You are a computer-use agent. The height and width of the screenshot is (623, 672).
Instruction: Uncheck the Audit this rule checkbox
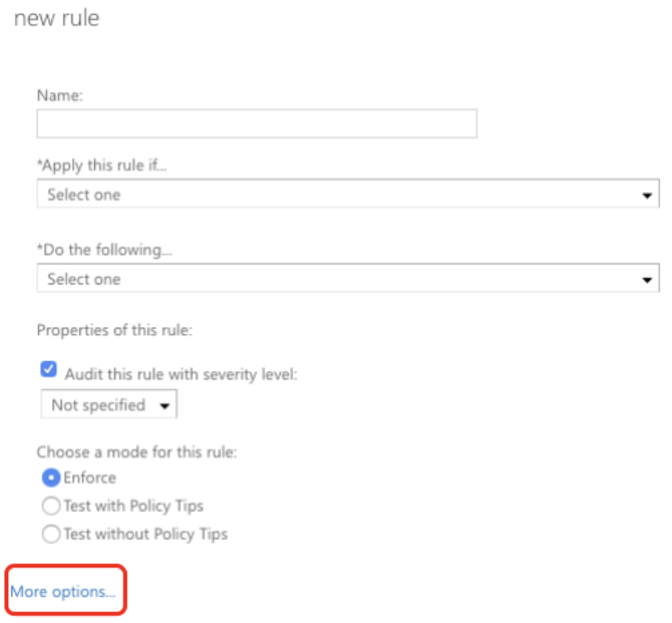[x=48, y=369]
